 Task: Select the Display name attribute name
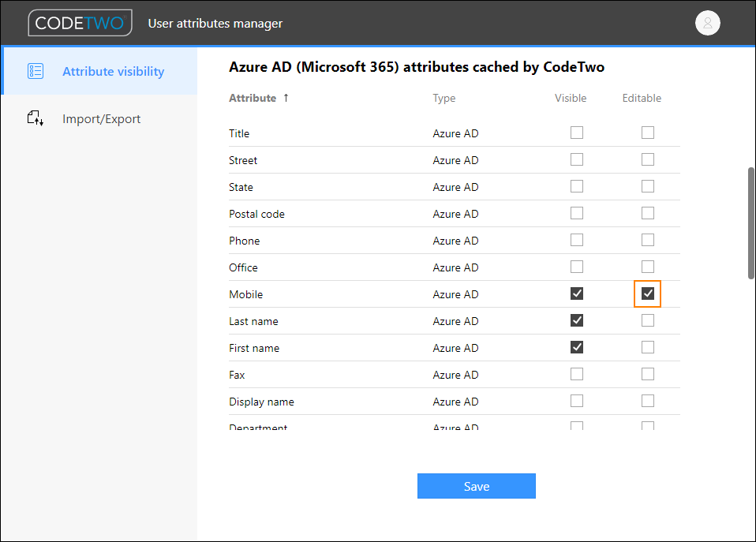pyautogui.click(x=261, y=402)
